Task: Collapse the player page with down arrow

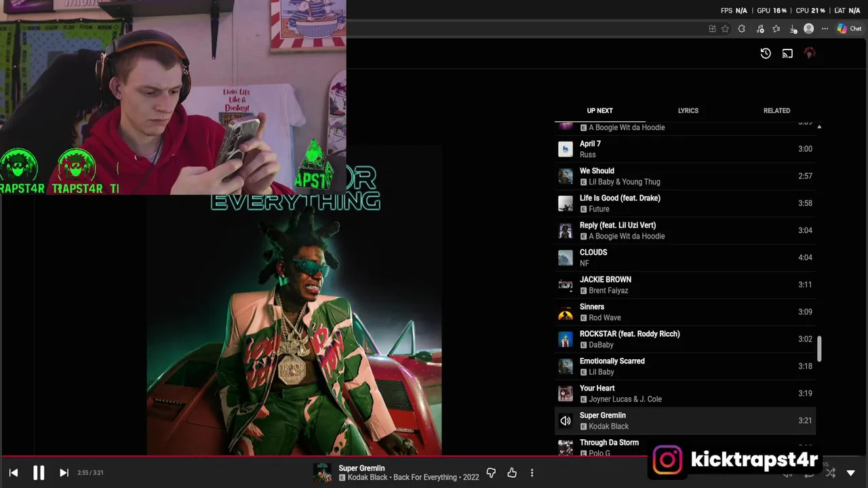Action: [x=851, y=472]
